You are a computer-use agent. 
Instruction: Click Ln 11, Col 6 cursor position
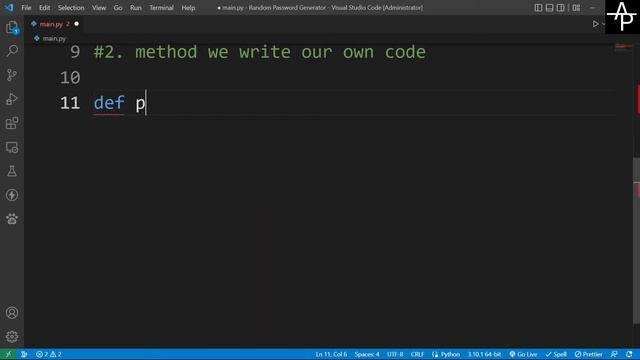tap(331, 354)
